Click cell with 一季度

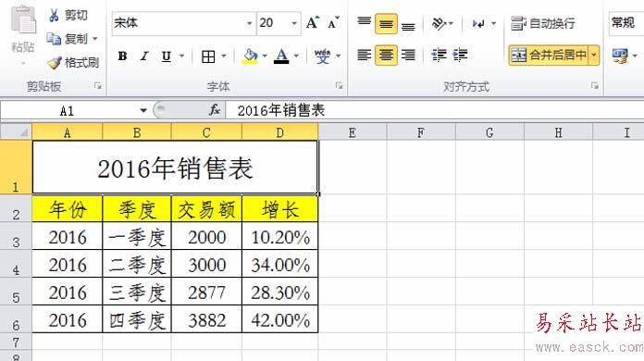137,237
